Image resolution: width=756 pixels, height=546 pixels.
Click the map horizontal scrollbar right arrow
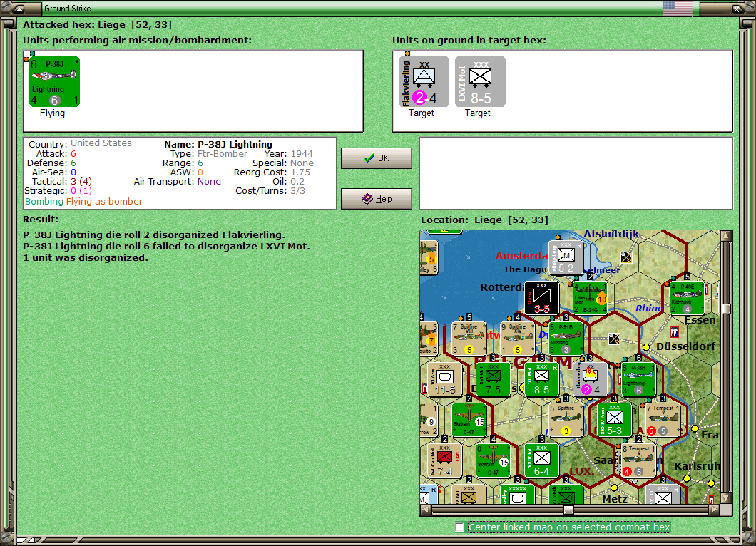click(x=715, y=510)
